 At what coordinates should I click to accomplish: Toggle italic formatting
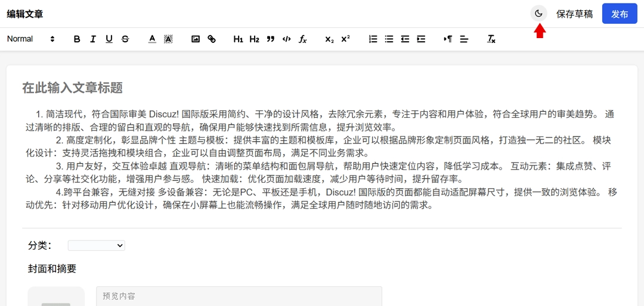(93, 39)
